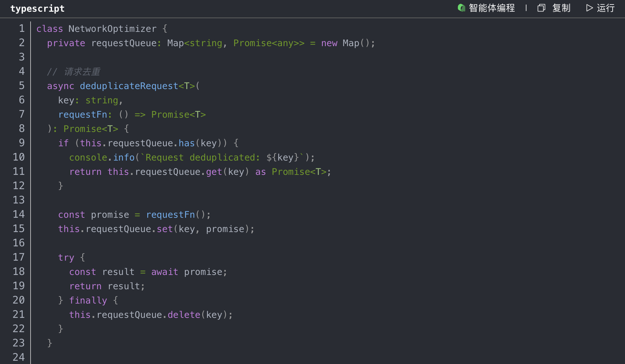Click the green agent coding logo icon
This screenshot has height=364, width=625.
(461, 8)
